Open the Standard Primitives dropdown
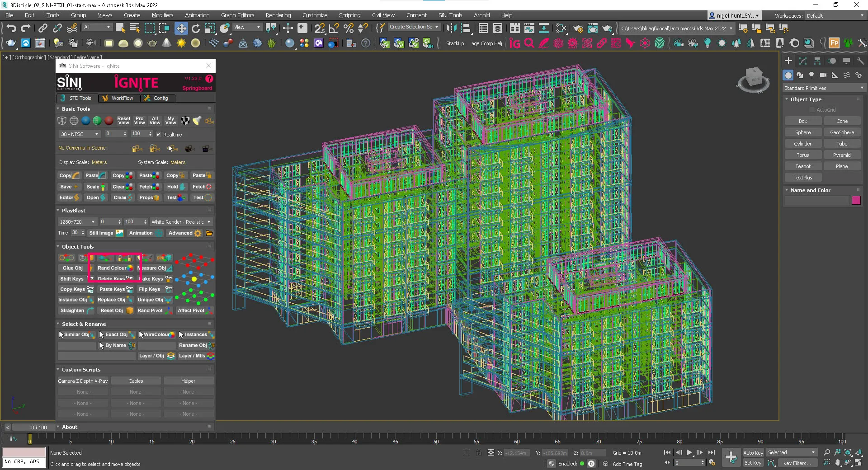Viewport: 868px width, 470px height. pos(824,88)
